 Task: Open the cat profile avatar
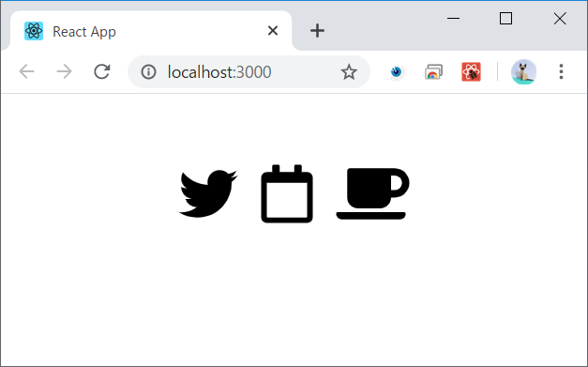524,71
